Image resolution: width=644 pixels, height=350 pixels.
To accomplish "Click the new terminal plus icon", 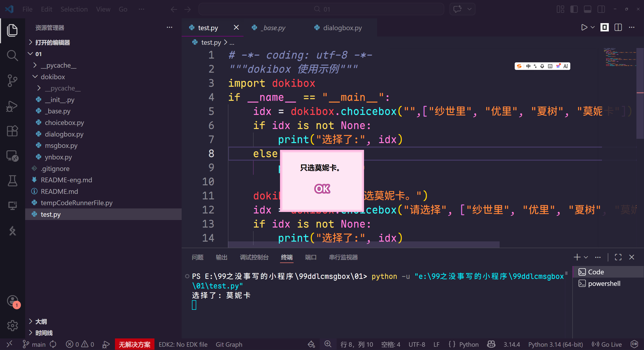I will [577, 257].
